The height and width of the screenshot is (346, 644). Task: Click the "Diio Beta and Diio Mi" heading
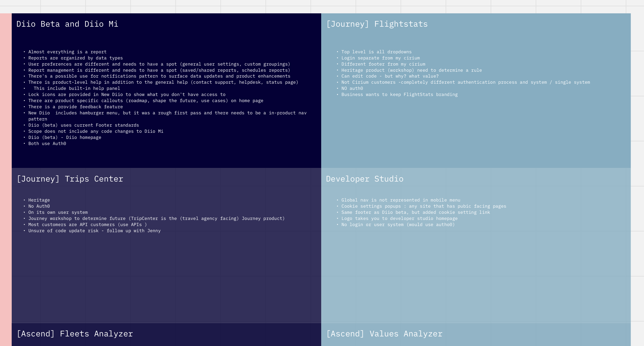[67, 24]
